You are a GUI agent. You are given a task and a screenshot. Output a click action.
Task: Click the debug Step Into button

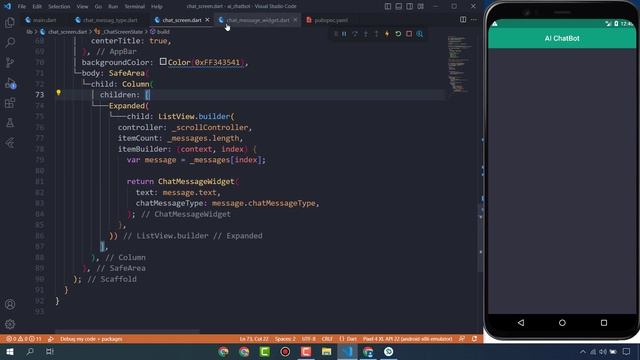[x=366, y=34]
